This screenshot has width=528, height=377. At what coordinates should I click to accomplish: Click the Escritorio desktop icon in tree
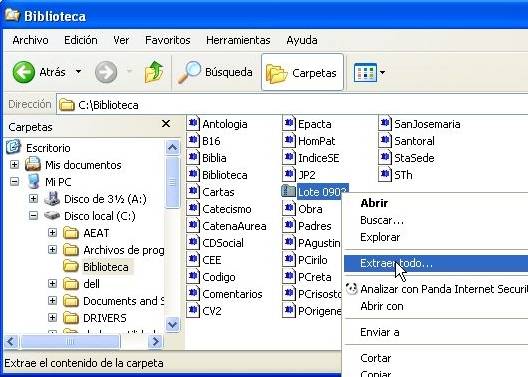[14, 147]
